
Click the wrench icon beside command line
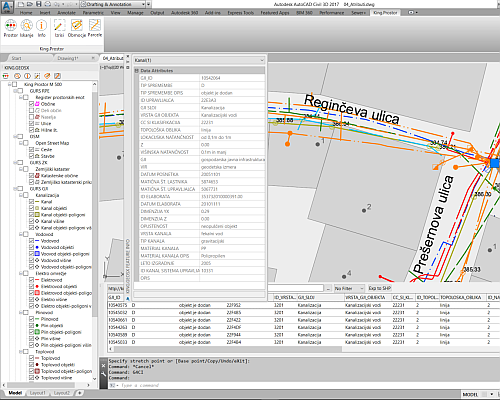tap(104, 374)
